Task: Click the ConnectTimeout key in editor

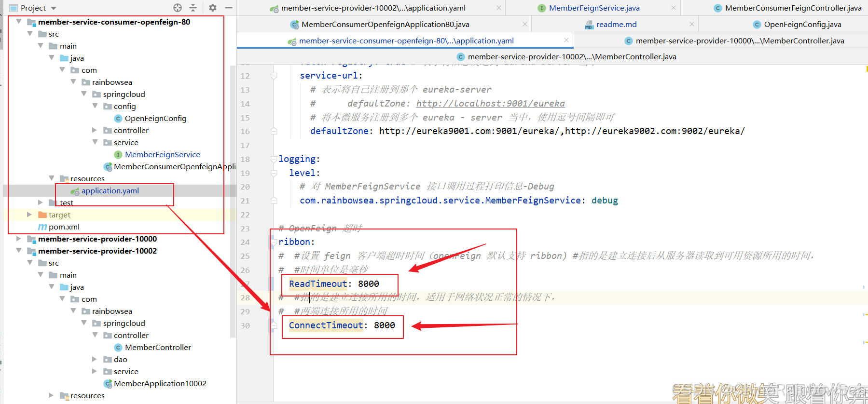Action: tap(326, 325)
